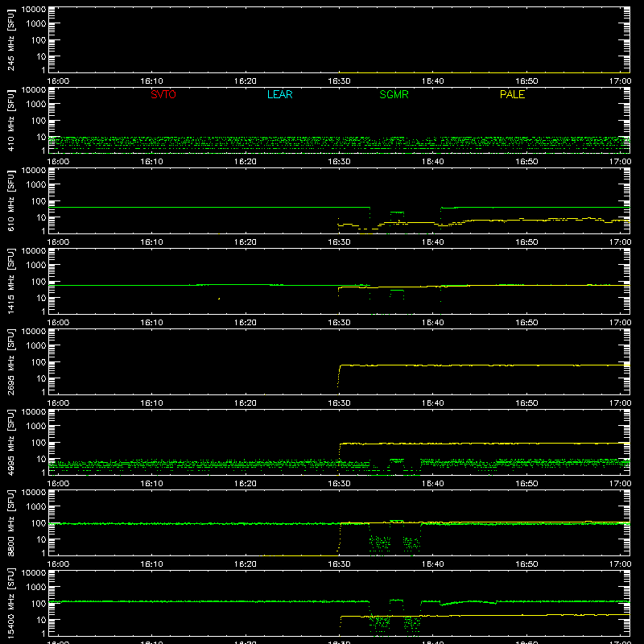This screenshot has width=644, height=644.
Task: Click the red SVTO legend label
Action: pos(163,94)
